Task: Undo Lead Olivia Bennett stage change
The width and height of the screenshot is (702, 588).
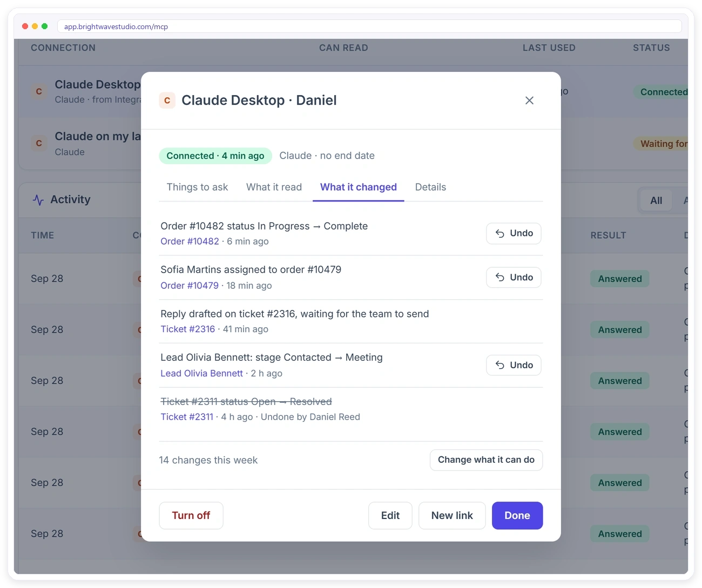Action: point(514,365)
